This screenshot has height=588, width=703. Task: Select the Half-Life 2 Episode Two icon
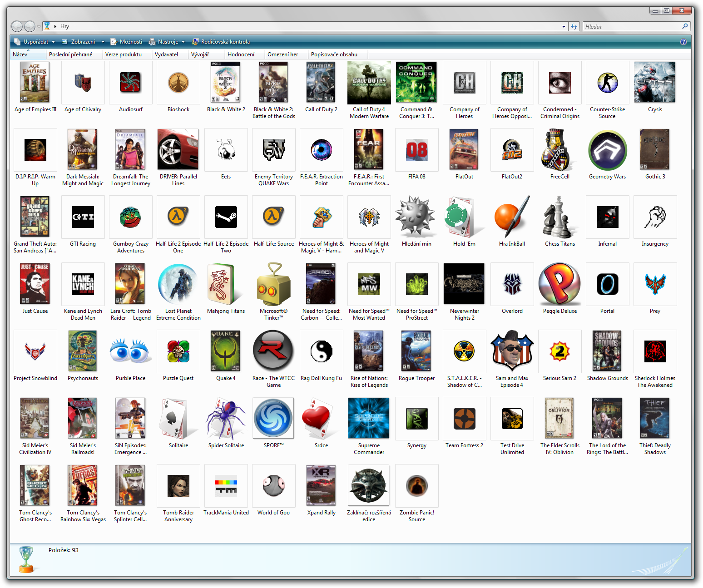[226, 217]
